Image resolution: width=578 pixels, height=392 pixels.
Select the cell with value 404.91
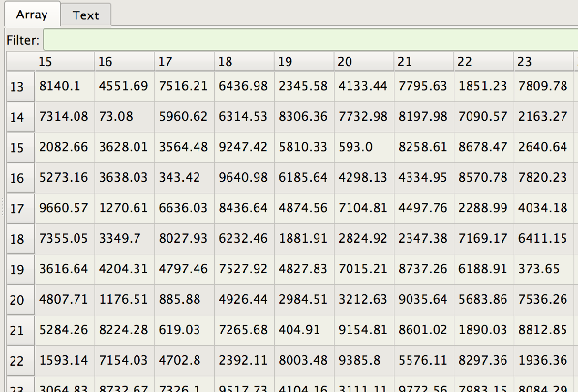click(x=304, y=330)
